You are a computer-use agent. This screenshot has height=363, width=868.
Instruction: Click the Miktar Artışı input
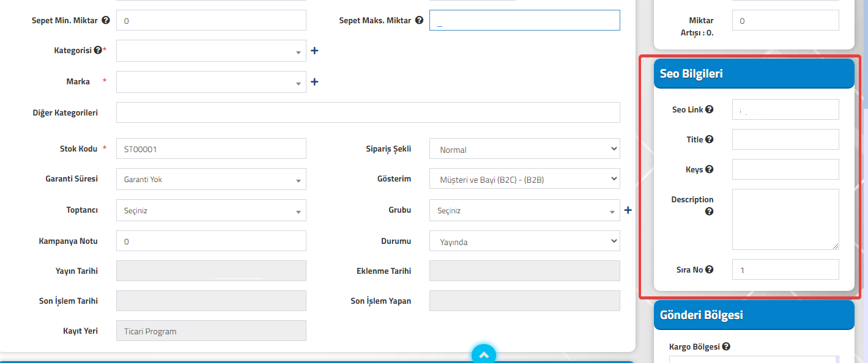tap(785, 21)
